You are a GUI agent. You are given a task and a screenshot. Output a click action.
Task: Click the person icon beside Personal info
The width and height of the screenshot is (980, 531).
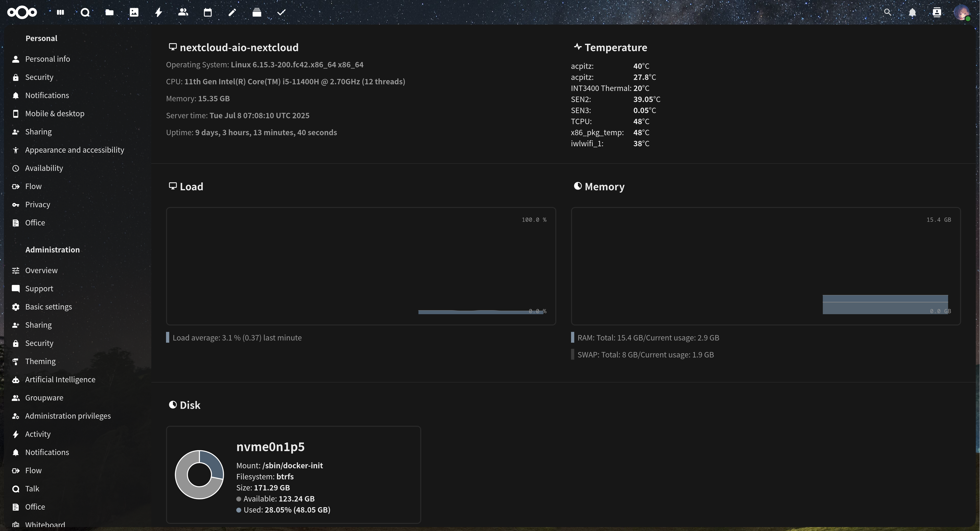pyautogui.click(x=16, y=59)
